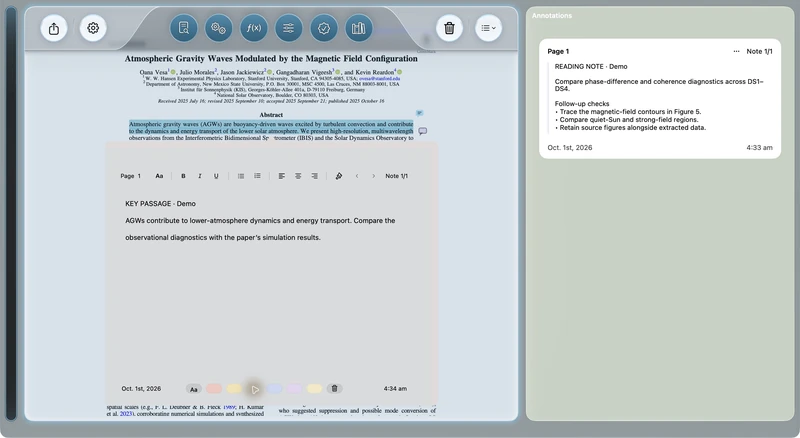Choose the pink note color swatch

click(x=214, y=389)
